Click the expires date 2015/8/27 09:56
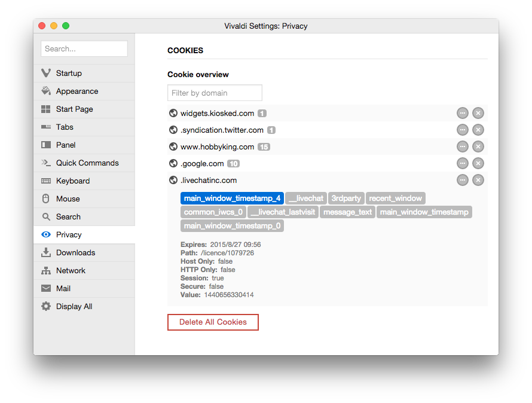 [x=236, y=245]
